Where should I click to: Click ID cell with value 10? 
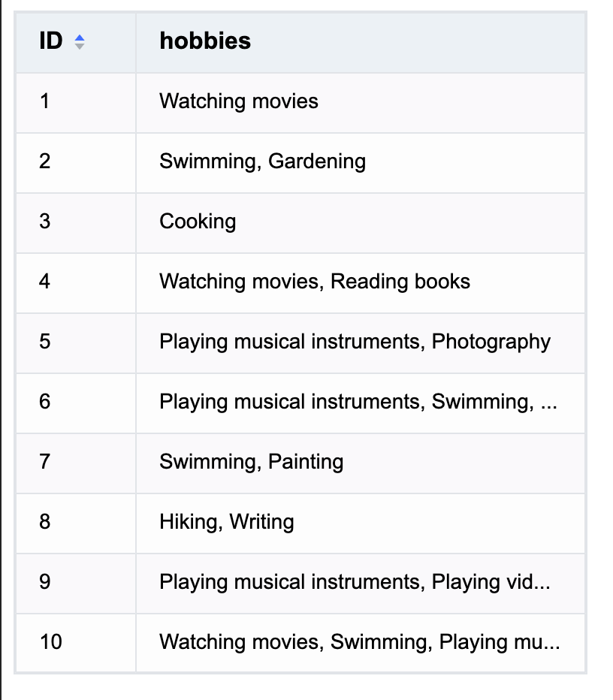pos(76,644)
